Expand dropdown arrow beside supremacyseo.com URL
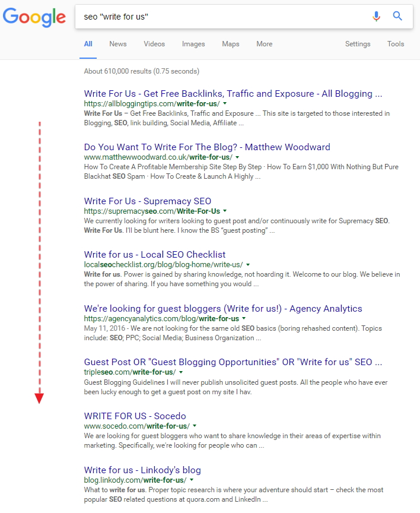420x513 pixels. click(225, 211)
